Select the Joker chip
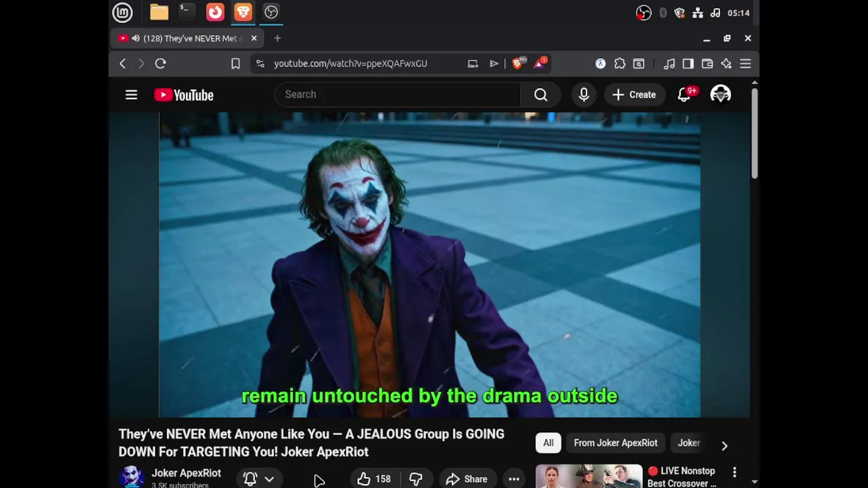 tap(689, 443)
